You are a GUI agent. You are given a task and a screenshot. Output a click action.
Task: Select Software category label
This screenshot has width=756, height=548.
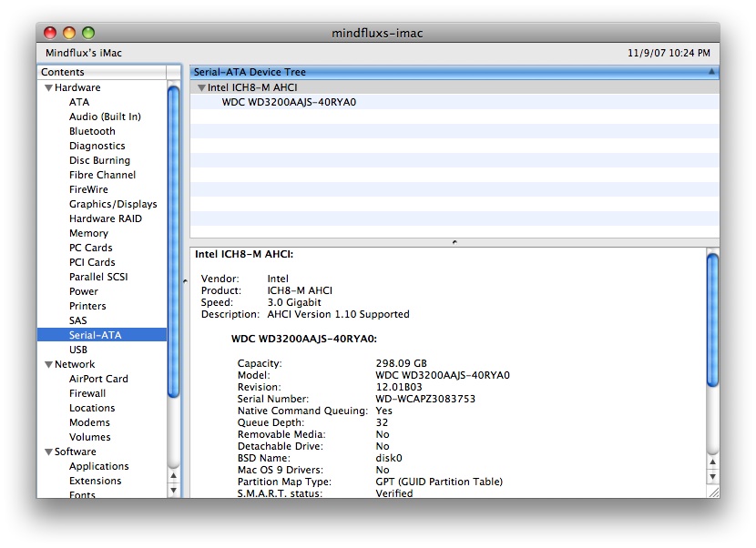coord(76,452)
